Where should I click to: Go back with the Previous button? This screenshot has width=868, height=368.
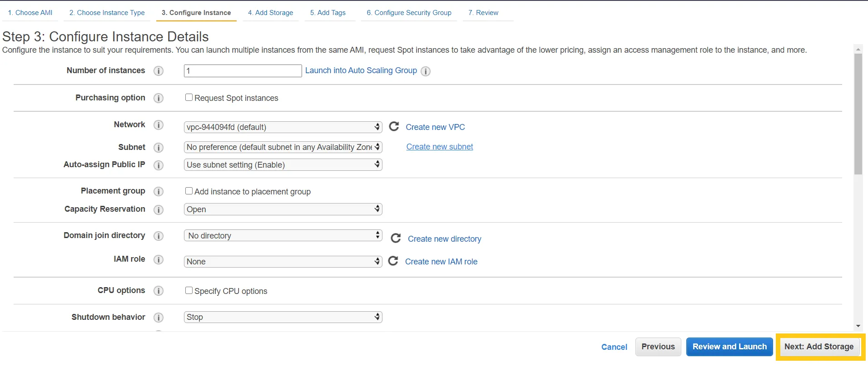click(658, 347)
